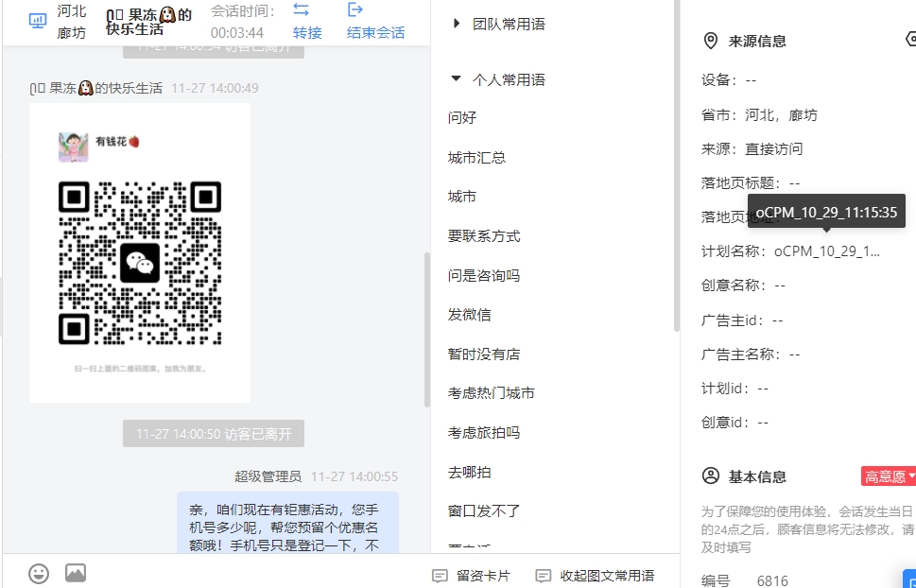Click the 有钱花 avatar picture

73,147
